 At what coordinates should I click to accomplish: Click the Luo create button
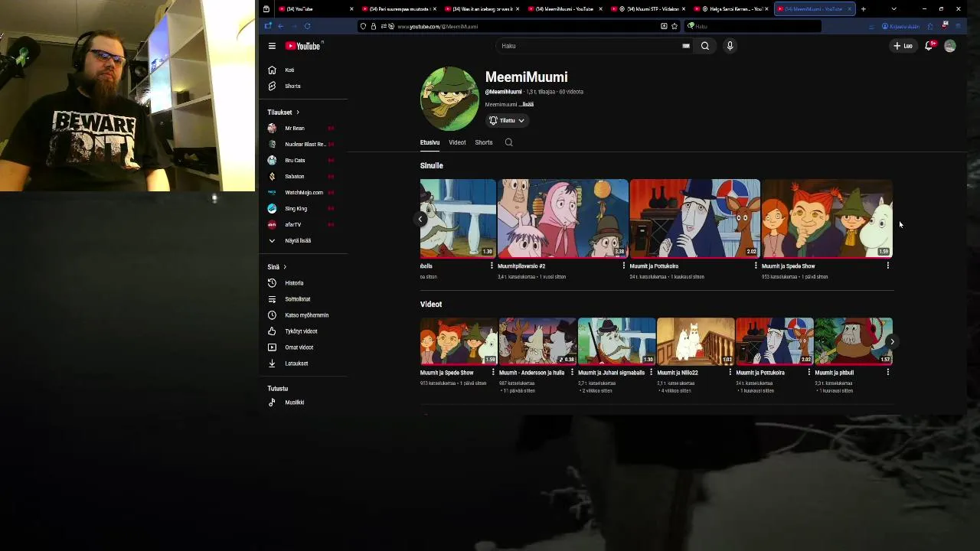coord(903,46)
